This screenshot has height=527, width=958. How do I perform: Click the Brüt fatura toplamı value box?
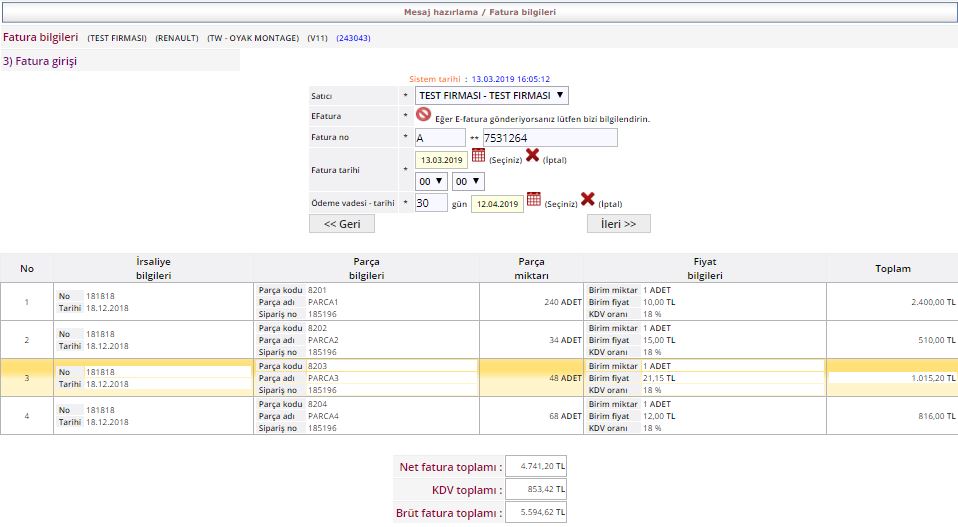click(536, 513)
